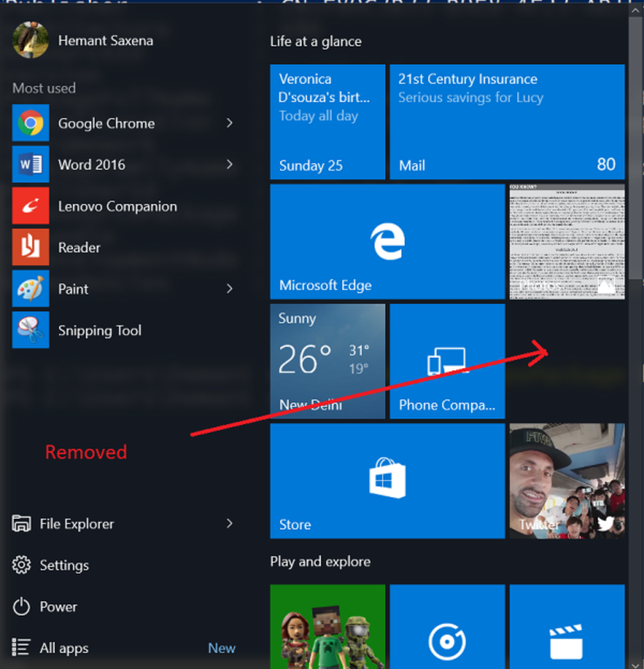Open the Movies & TV clapperboard tile

coord(567,627)
